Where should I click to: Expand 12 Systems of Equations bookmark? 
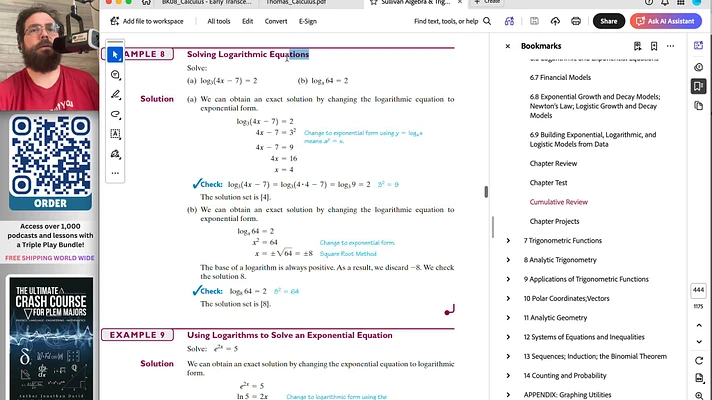pos(508,337)
